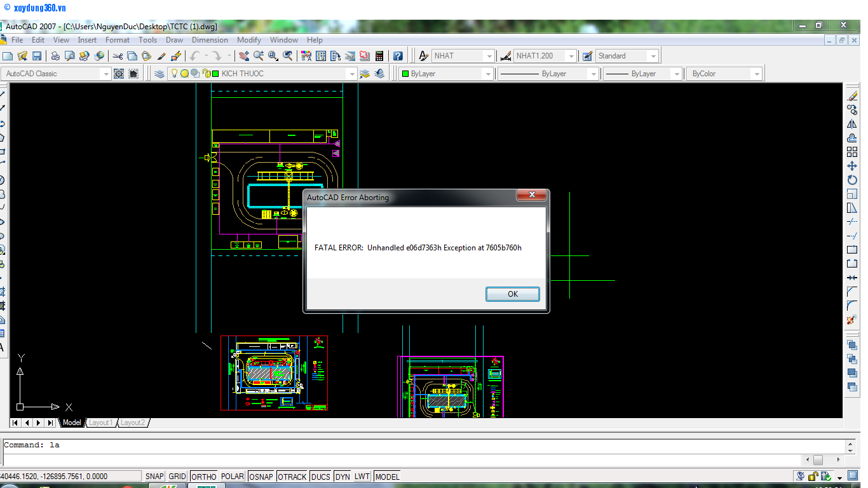Save the drawing with the floppy disk icon
This screenshot has width=868, height=488.
(x=37, y=56)
